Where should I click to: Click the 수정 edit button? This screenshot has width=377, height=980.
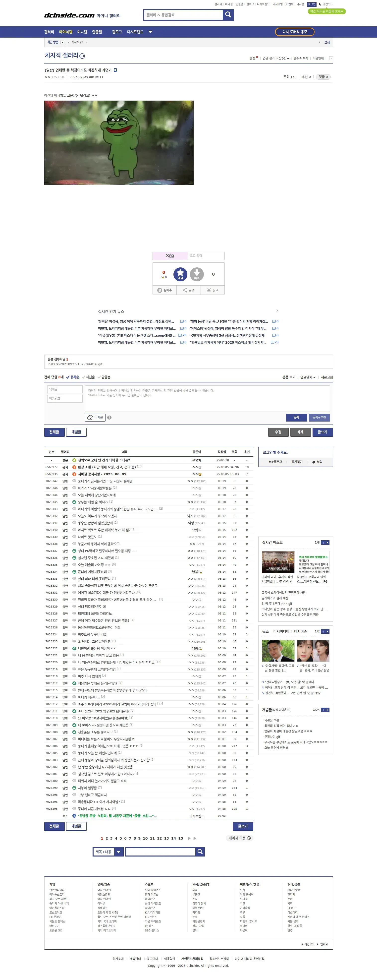click(x=278, y=432)
